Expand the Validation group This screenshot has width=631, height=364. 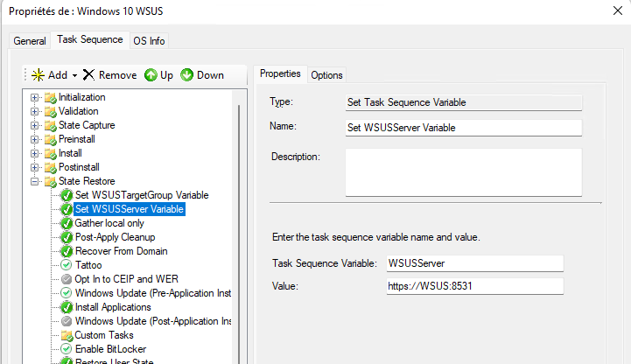(x=35, y=111)
